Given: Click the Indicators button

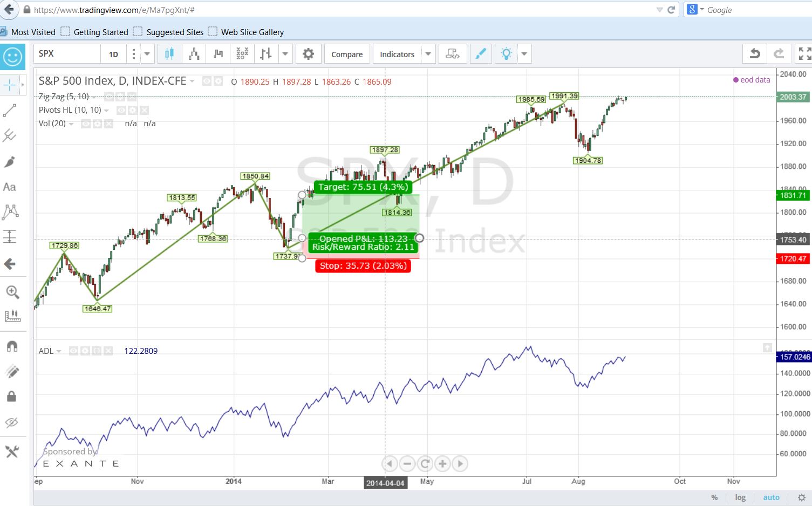Looking at the screenshot, I should click(x=397, y=54).
